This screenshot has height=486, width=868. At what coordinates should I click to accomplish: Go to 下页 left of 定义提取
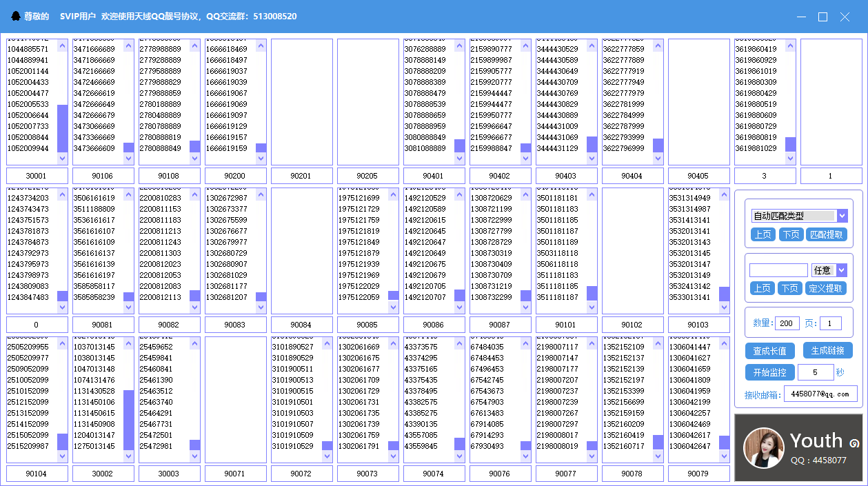point(790,288)
